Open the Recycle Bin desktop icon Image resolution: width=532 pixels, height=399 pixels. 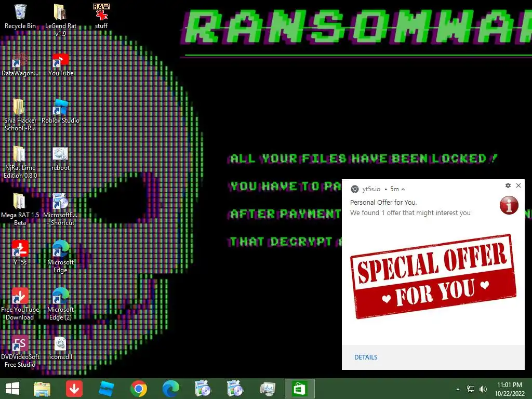20,16
